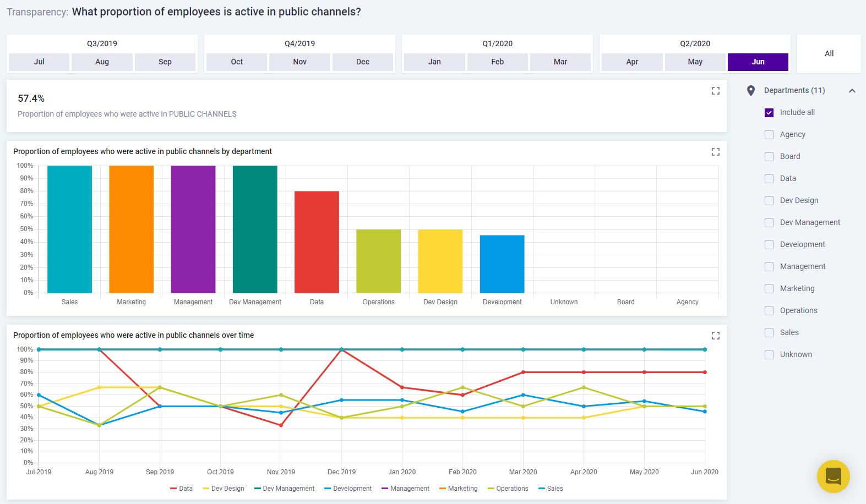The width and height of the screenshot is (866, 504).
Task: Choose the Jul month button
Action: click(39, 62)
